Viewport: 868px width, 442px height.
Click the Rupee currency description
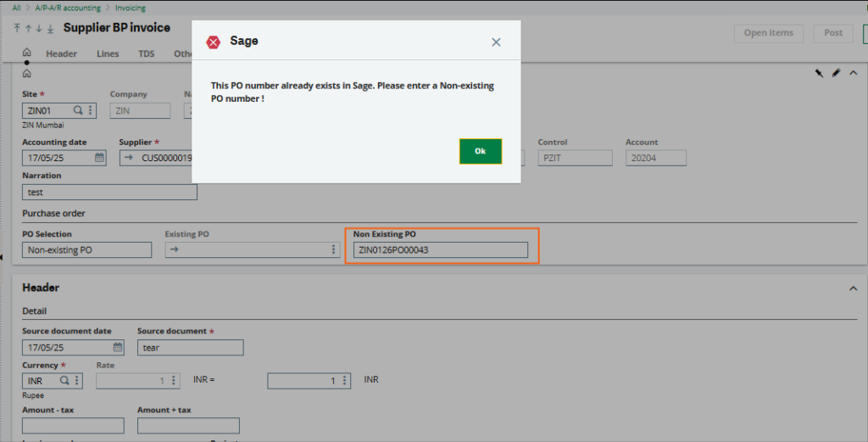tap(33, 395)
